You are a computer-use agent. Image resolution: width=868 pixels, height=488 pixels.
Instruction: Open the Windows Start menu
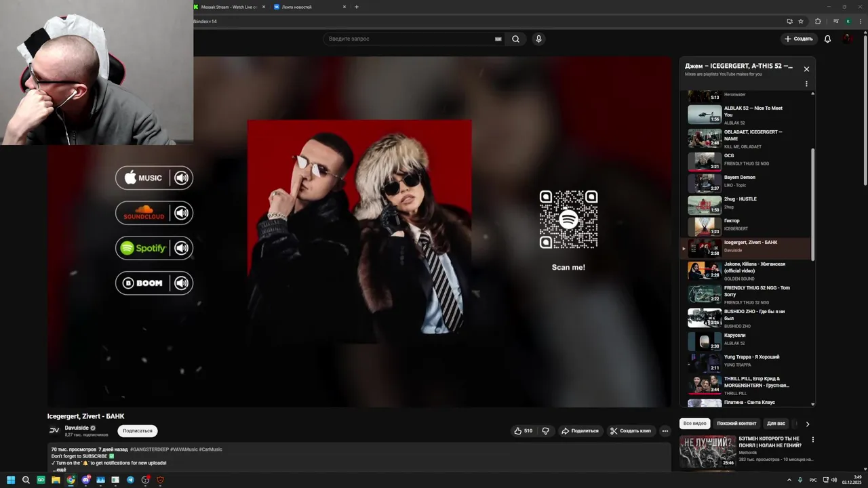coord(11,480)
